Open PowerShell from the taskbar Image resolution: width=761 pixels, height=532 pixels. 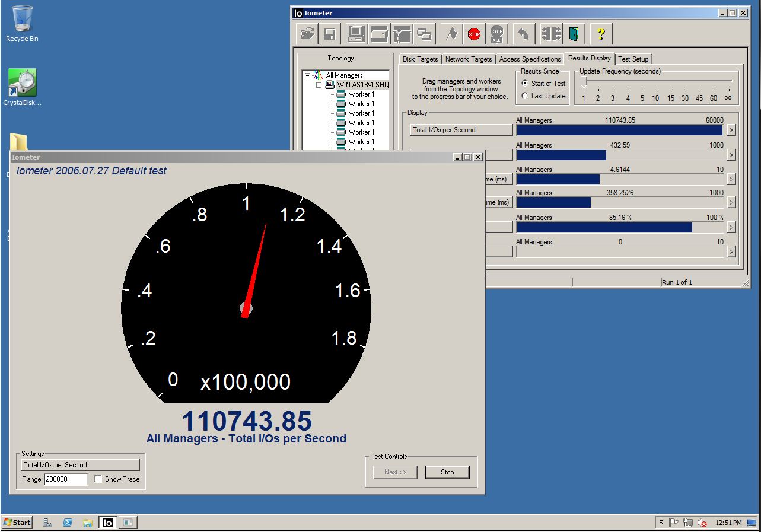coord(68,523)
